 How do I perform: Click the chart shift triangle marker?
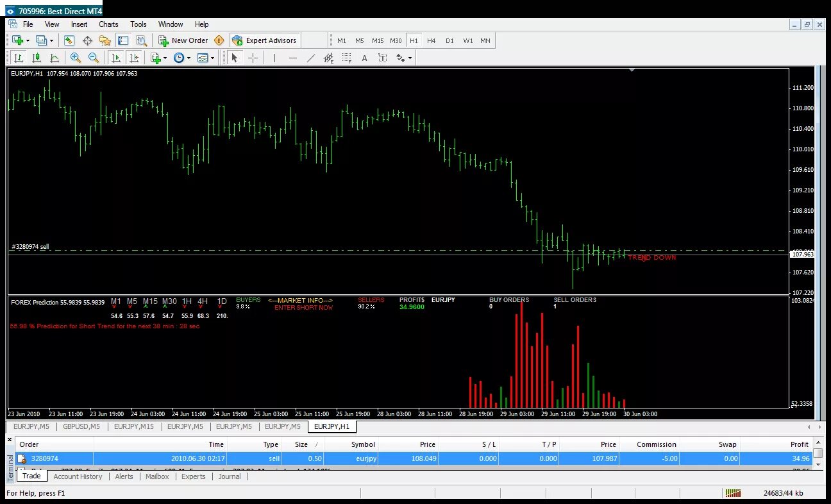(632, 70)
